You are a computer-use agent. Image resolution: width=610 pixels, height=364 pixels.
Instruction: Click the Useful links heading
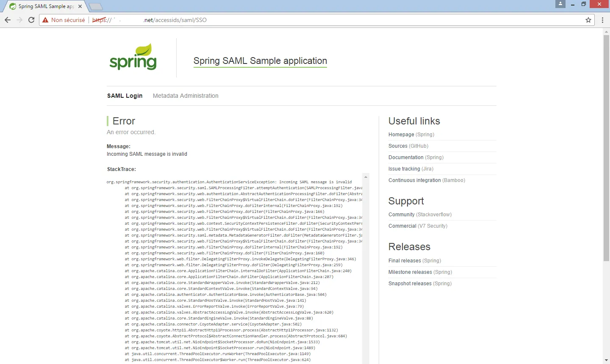[414, 121]
